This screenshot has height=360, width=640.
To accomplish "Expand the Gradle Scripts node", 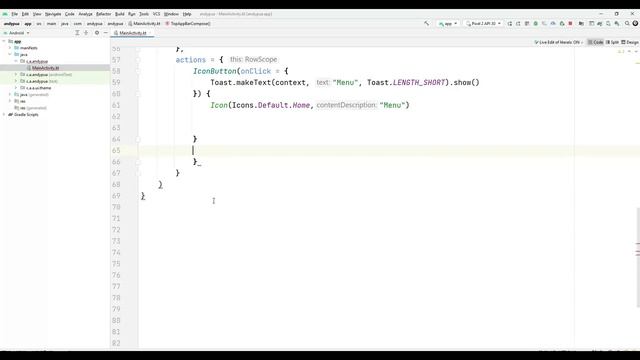I will tap(4, 114).
